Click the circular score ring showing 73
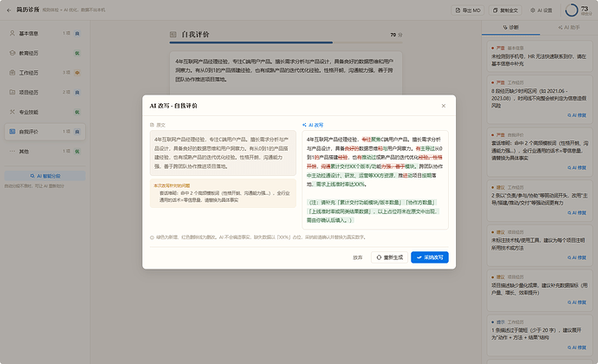Viewport: 598px width, 364px height. point(571,10)
